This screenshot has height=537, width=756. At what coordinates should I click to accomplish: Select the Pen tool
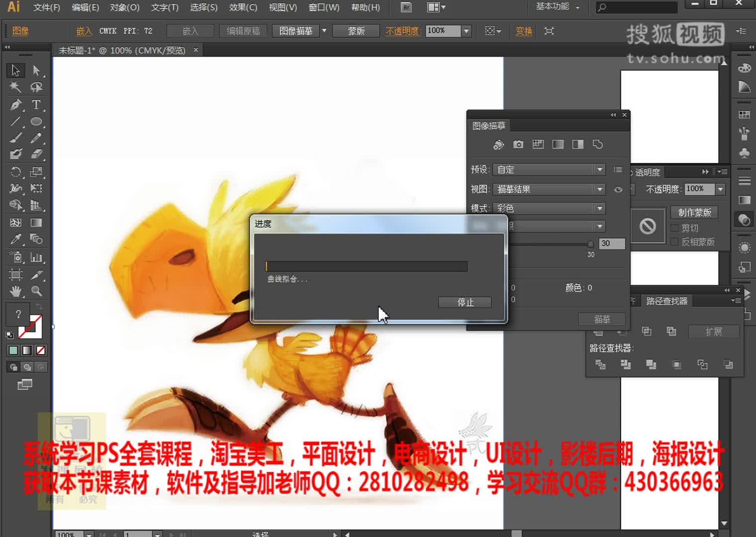coord(15,105)
